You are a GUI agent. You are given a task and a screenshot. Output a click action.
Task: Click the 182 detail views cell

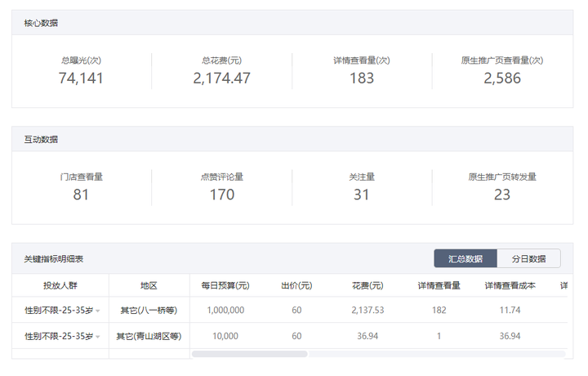tap(439, 311)
